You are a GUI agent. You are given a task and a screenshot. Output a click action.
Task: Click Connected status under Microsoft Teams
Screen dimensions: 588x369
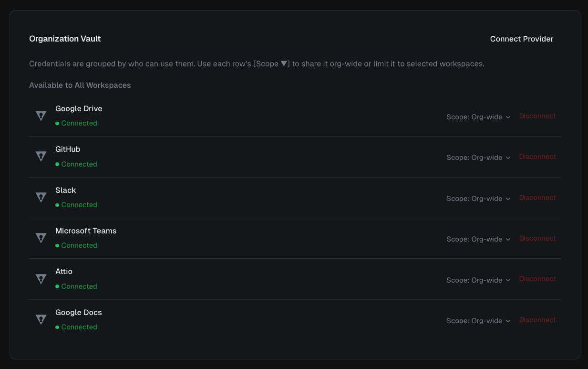point(76,245)
